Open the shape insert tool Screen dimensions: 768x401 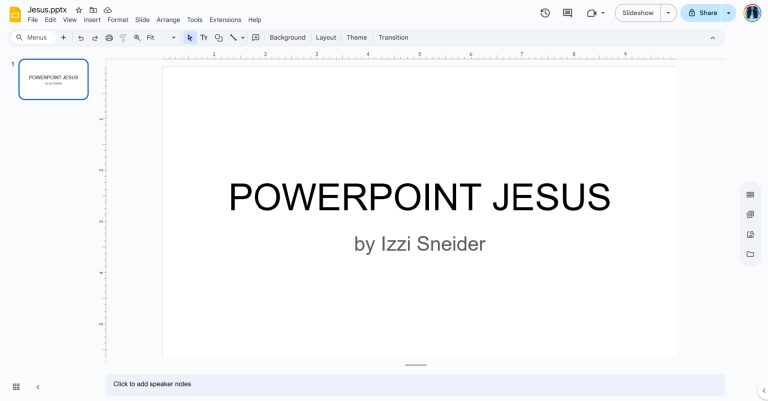click(218, 38)
